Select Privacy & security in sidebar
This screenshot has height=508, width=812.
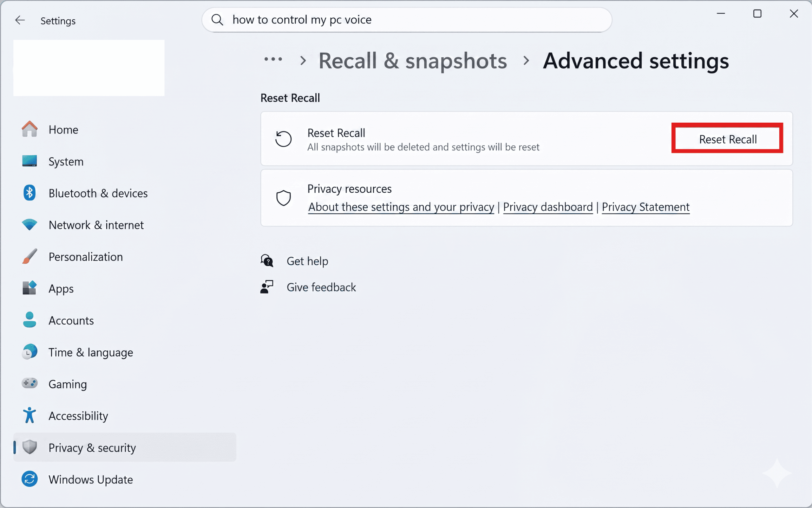pyautogui.click(x=92, y=447)
